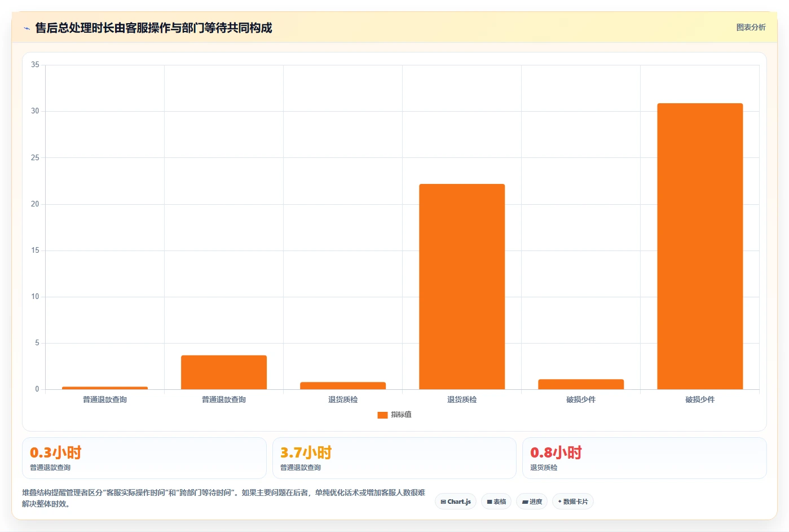This screenshot has height=532, width=789.
Task: Click the y-axis value 30
Action: pos(35,111)
